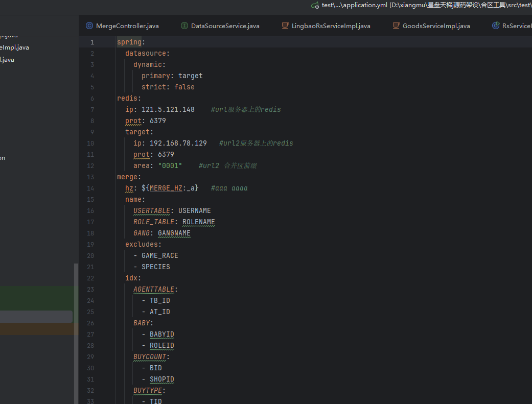The height and width of the screenshot is (404, 532).
Task: Click the project panel vertical scrollbar
Action: [x=76, y=334]
